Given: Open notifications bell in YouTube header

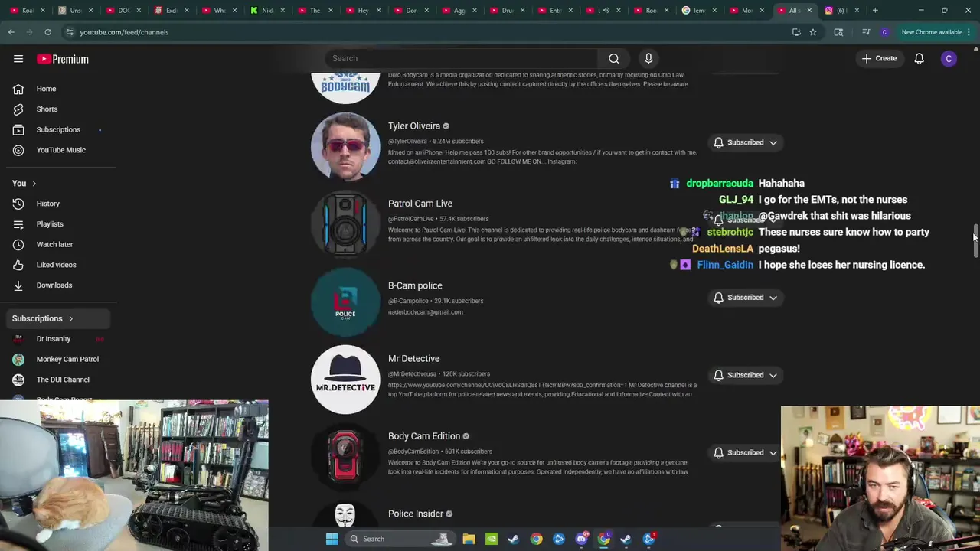Looking at the screenshot, I should coord(919,59).
